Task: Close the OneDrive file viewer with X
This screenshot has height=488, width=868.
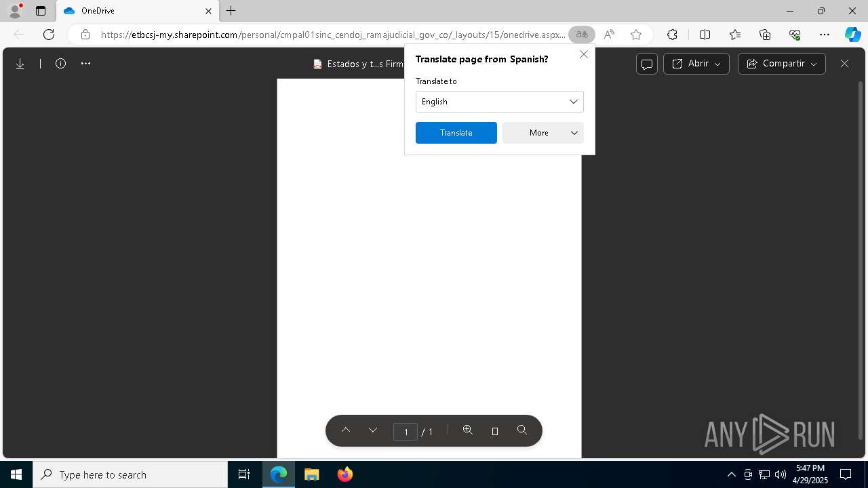Action: [x=844, y=64]
